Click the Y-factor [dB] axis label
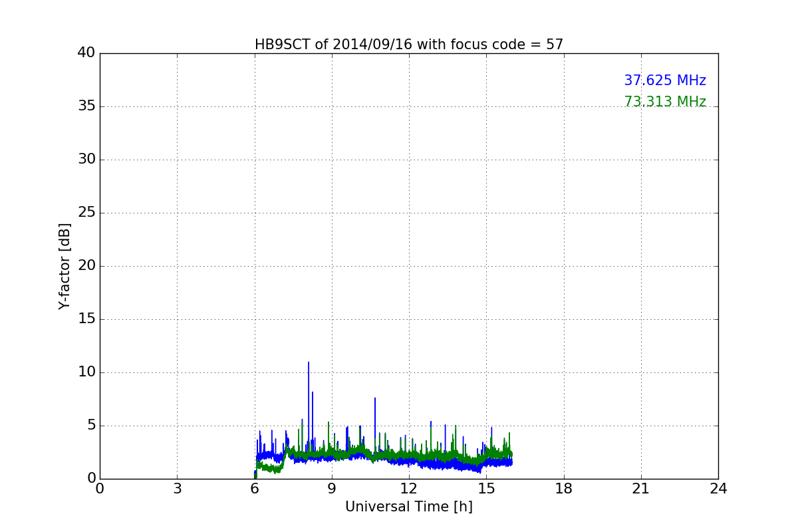798x532 pixels. coord(65,266)
